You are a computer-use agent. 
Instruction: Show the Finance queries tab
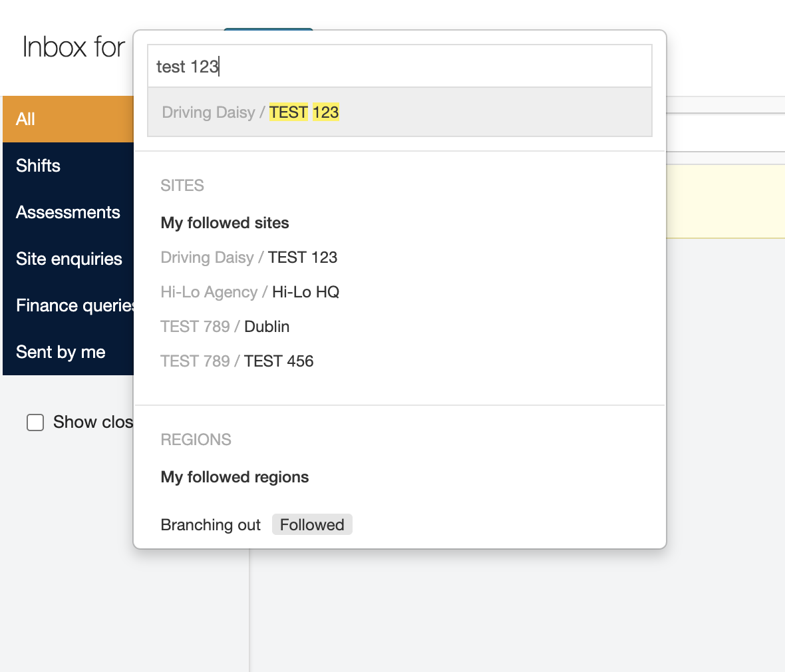(x=68, y=305)
